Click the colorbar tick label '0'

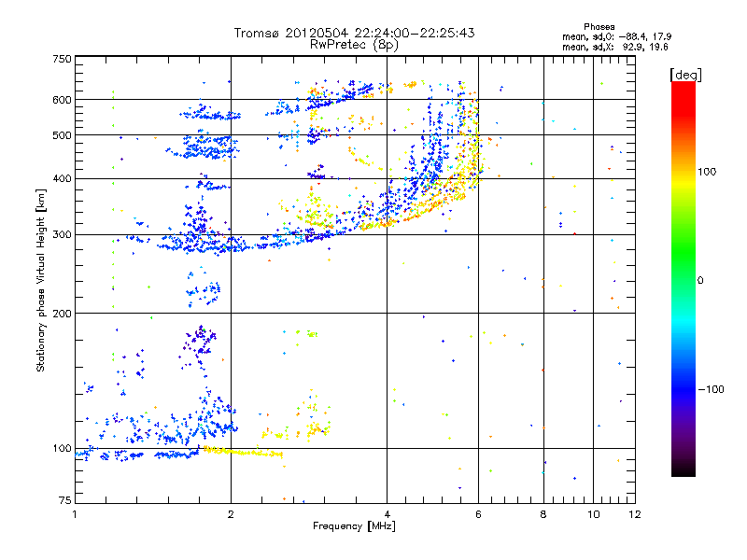click(700, 280)
